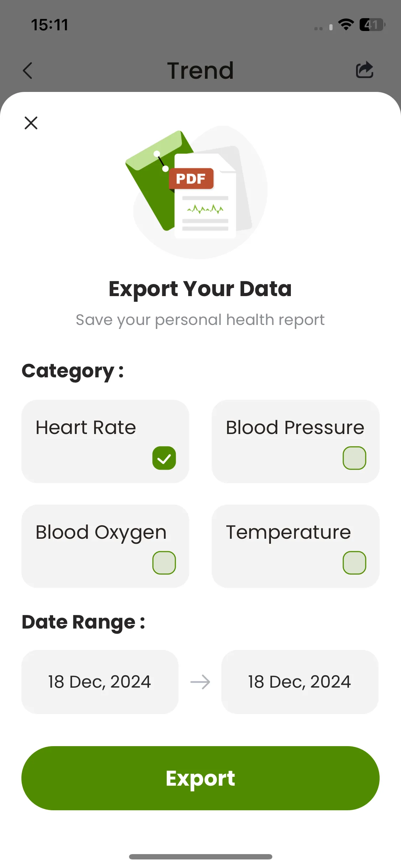Image resolution: width=401 pixels, height=868 pixels.
Task: Go back using the left chevron
Action: (27, 71)
